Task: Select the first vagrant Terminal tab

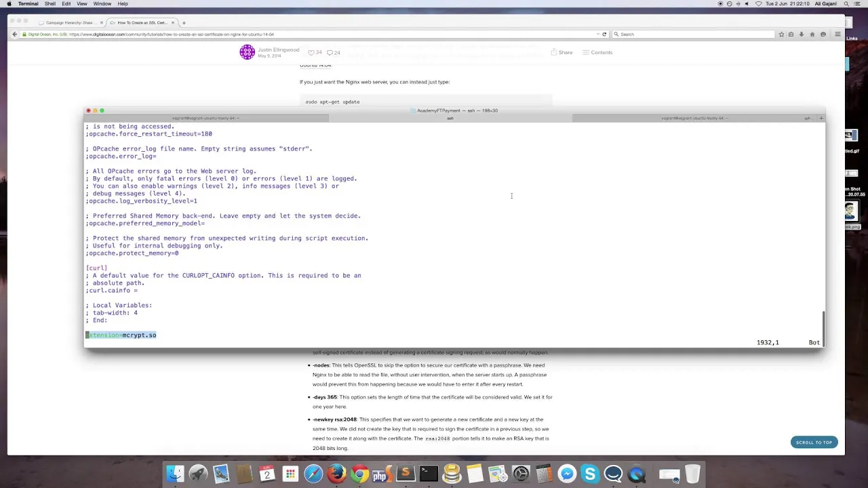Action: pyautogui.click(x=206, y=118)
